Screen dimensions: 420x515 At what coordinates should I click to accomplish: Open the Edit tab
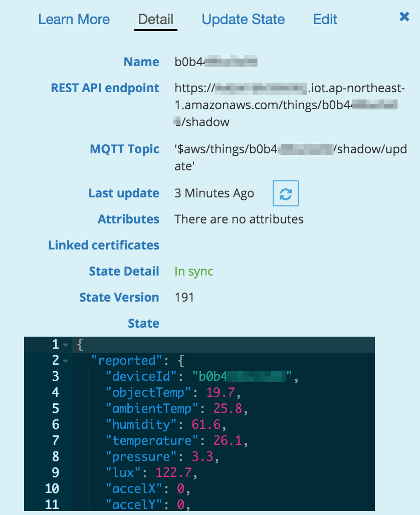point(325,20)
